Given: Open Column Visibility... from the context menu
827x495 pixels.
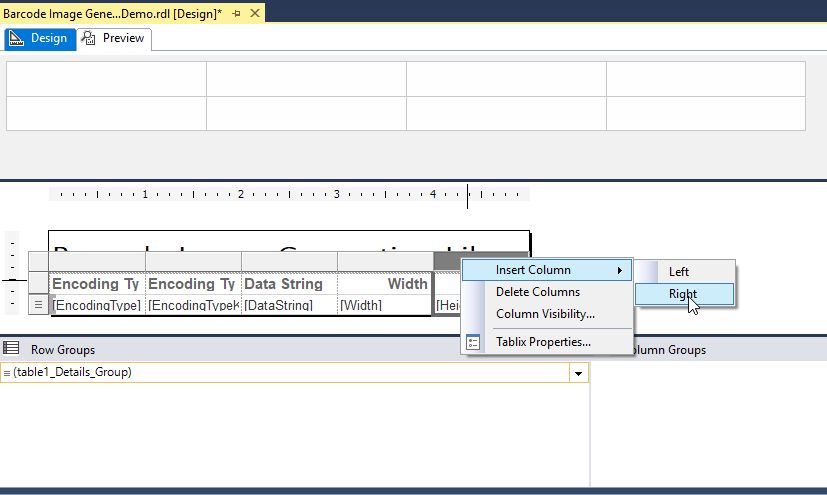Looking at the screenshot, I should [546, 314].
